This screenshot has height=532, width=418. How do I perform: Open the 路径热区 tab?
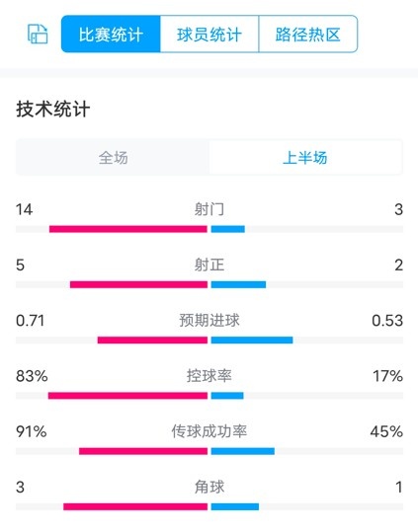(x=308, y=34)
